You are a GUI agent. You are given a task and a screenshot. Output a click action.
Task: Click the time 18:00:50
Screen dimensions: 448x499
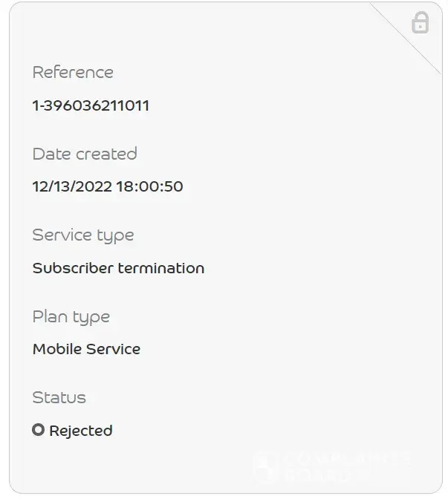coord(149,186)
